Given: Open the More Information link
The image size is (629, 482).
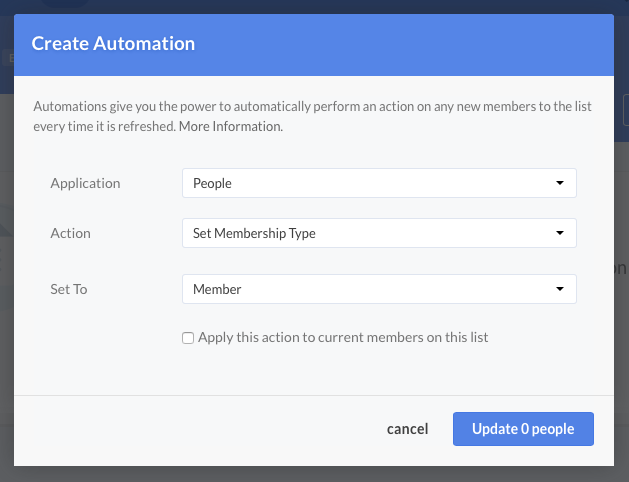Looking at the screenshot, I should pos(247,127).
